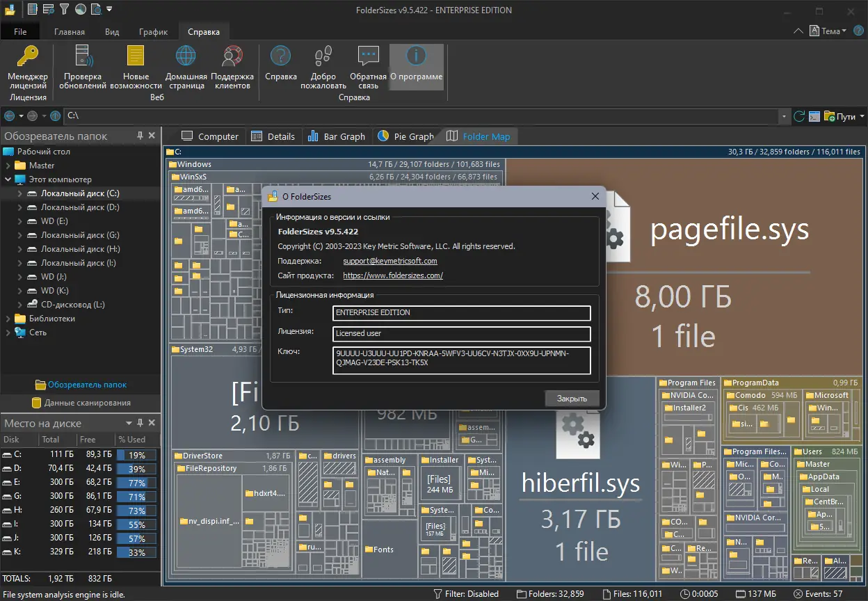Click the Добро пожаловать footprints icon
This screenshot has width=868, height=601.
[x=323, y=56]
